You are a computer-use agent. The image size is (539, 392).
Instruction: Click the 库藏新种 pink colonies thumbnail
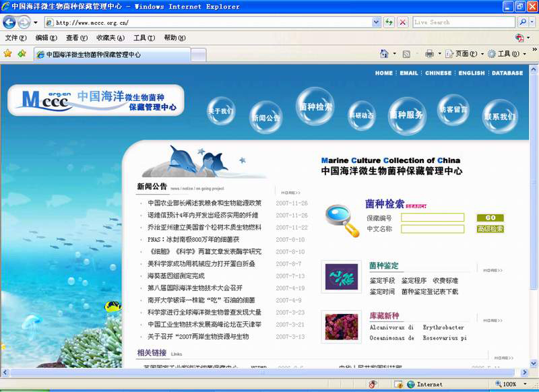click(x=342, y=327)
